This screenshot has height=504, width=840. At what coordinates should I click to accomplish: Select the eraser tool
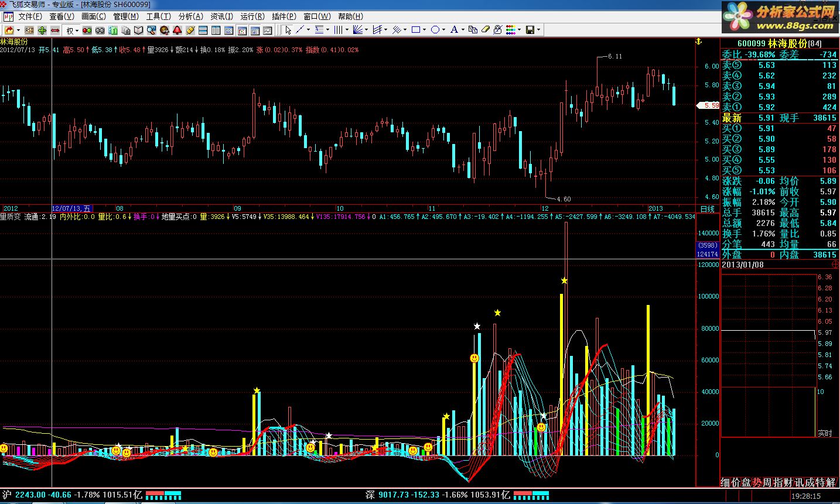click(486, 30)
